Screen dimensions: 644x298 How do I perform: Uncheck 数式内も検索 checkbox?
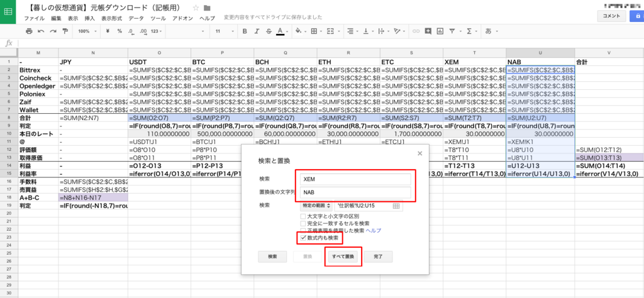coord(303,238)
